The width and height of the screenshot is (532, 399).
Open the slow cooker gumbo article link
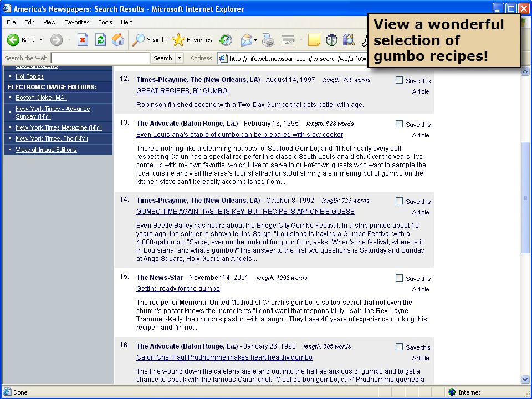tap(239, 135)
